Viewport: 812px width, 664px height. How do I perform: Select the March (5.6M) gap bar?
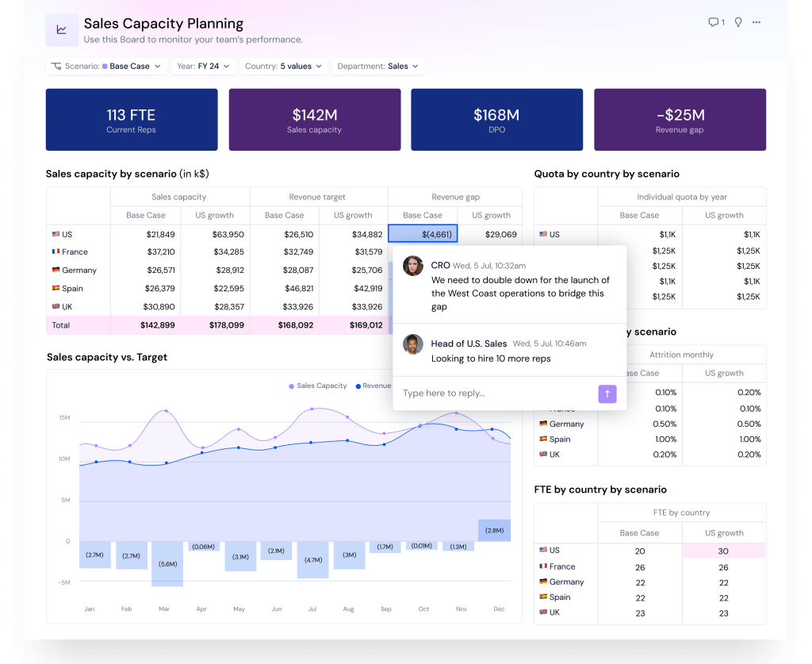(x=167, y=564)
